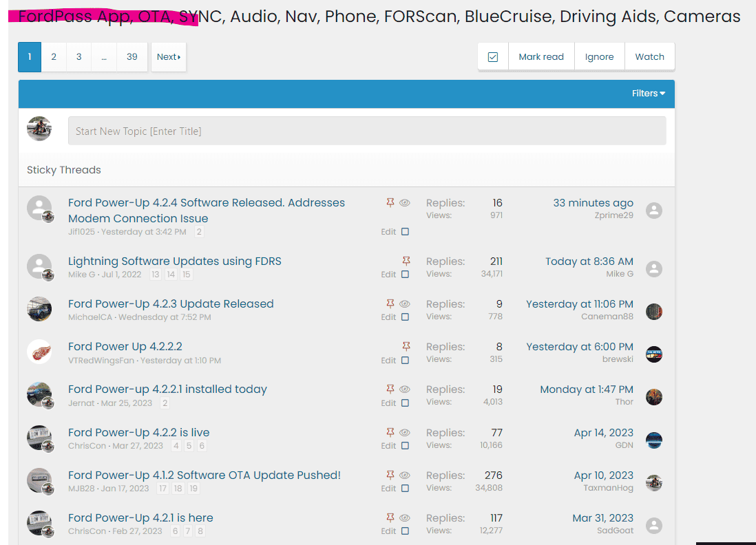Open GDN's avatar on Power-Up 4.2.2 thread

click(x=654, y=440)
